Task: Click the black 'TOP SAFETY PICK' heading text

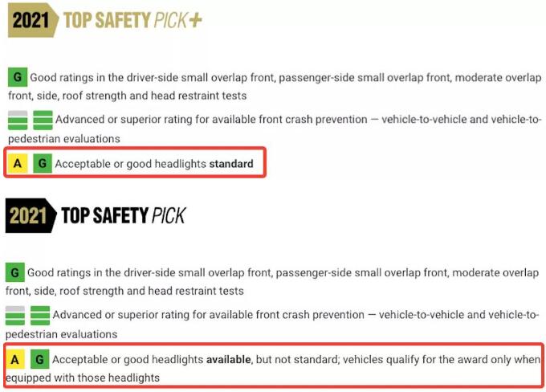Action: pos(124,215)
